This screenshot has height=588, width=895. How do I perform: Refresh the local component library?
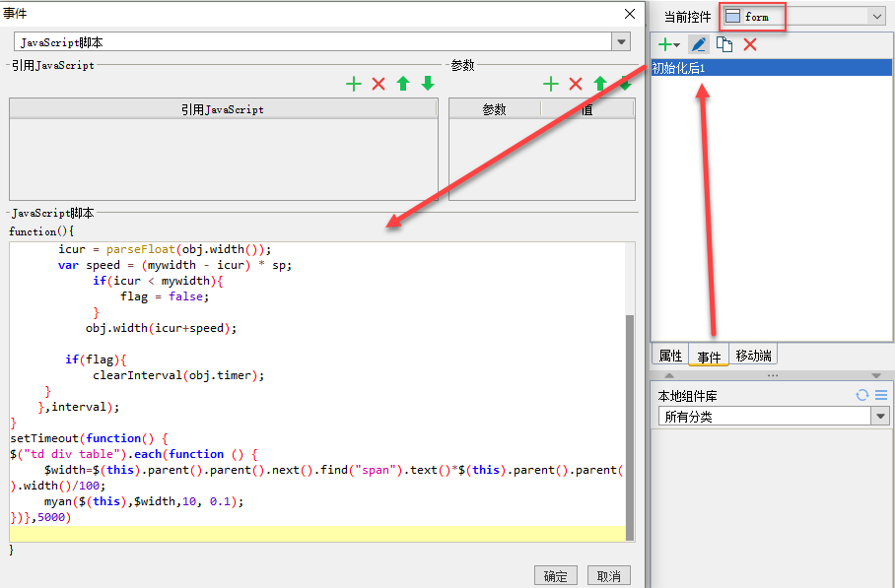pos(861,395)
